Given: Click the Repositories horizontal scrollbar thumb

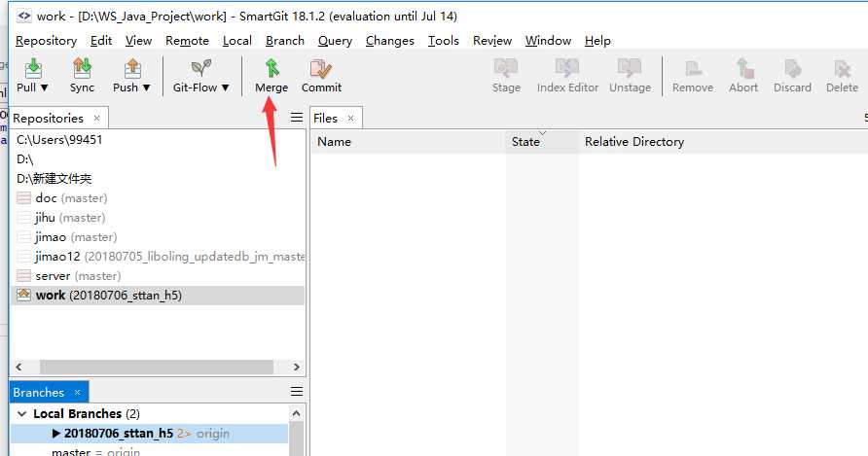Looking at the screenshot, I should click(157, 367).
